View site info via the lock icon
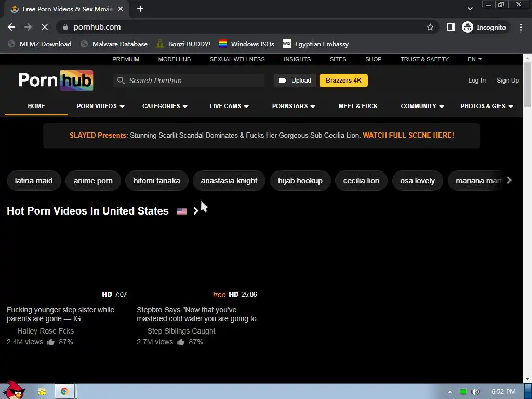The image size is (532, 399). tap(65, 27)
